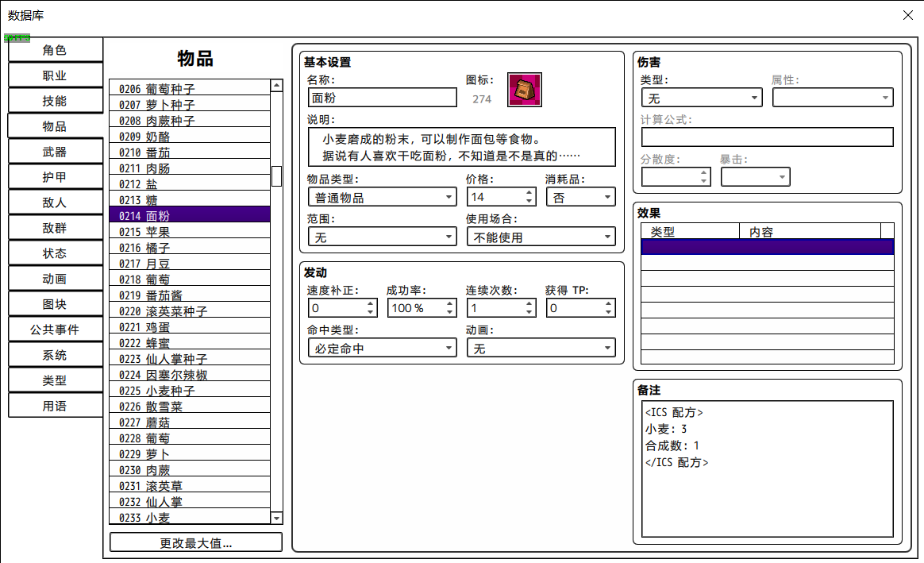
Task: Select item 0211 肉肠
Action: click(x=190, y=168)
